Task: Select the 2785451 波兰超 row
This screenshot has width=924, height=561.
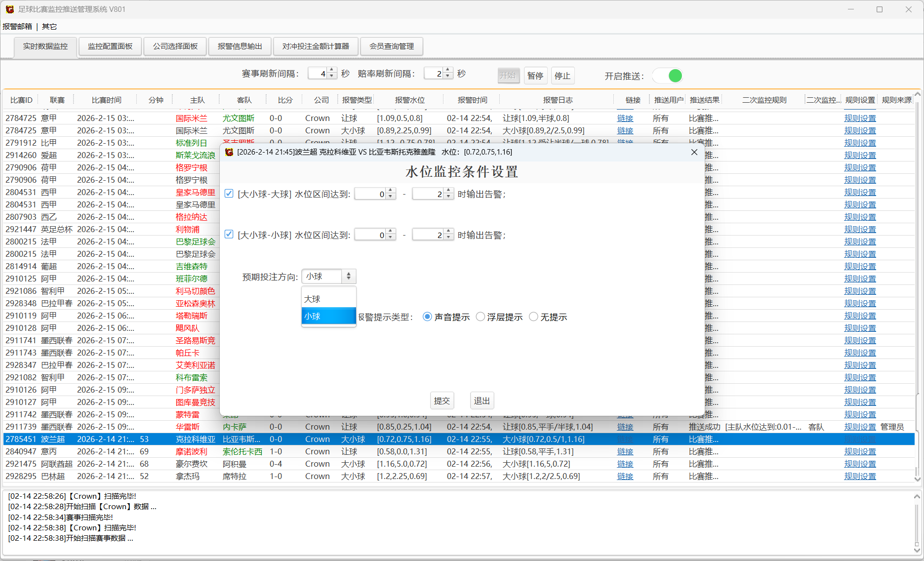Action: point(459,440)
